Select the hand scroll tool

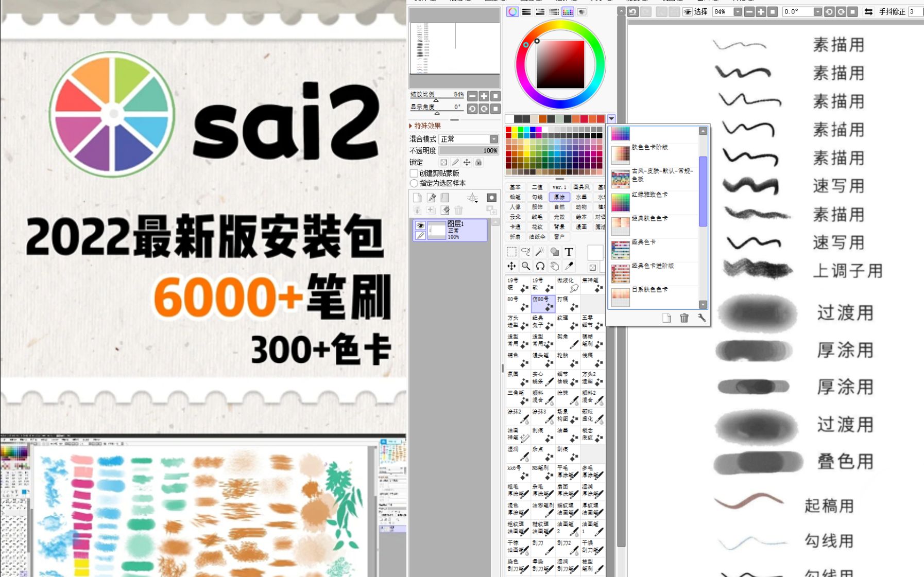coord(554,267)
